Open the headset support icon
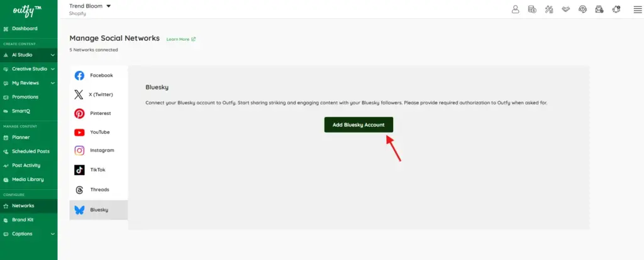The width and height of the screenshot is (644, 260). tap(582, 9)
